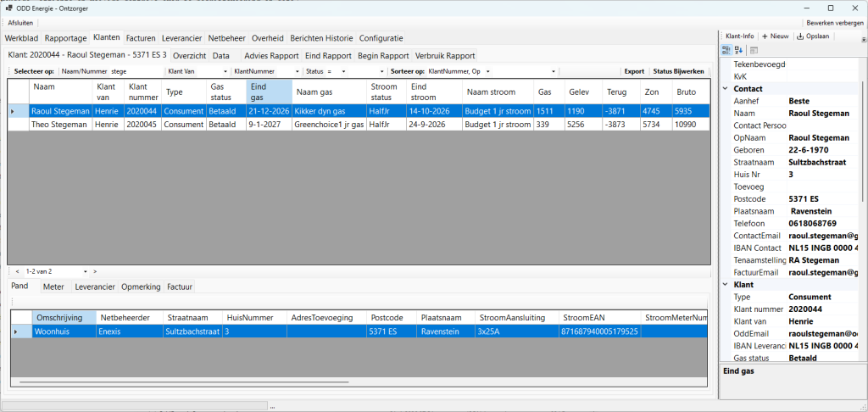Save klant with Opslaan icon

click(815, 36)
